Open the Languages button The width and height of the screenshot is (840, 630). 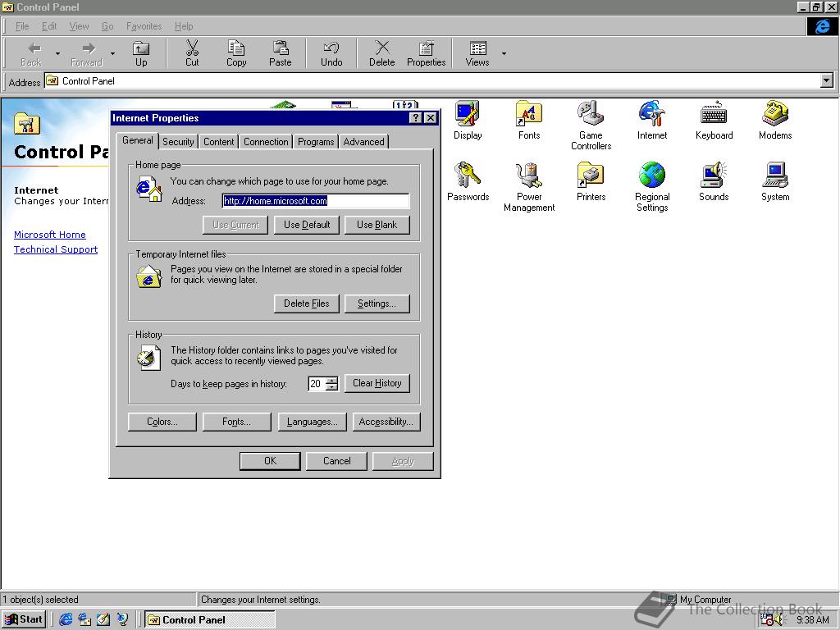312,422
